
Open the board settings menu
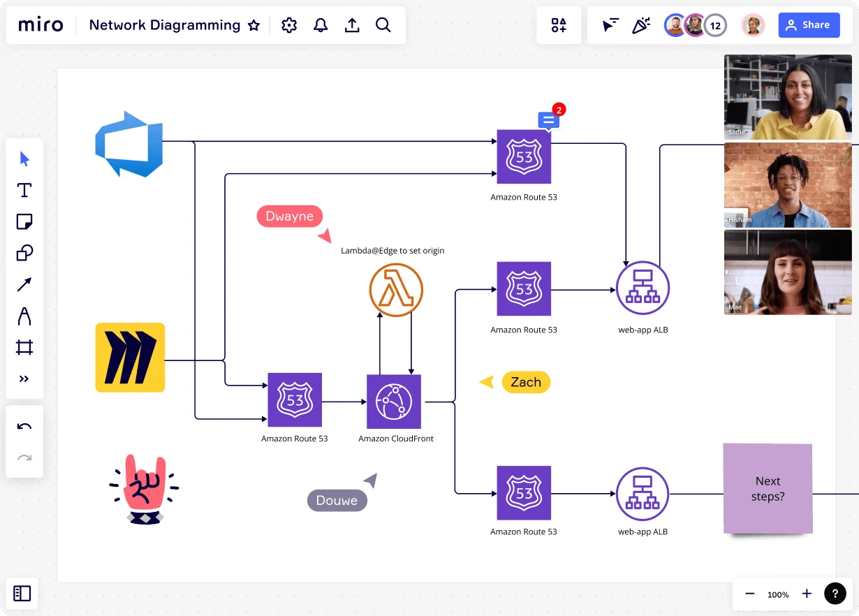click(288, 25)
